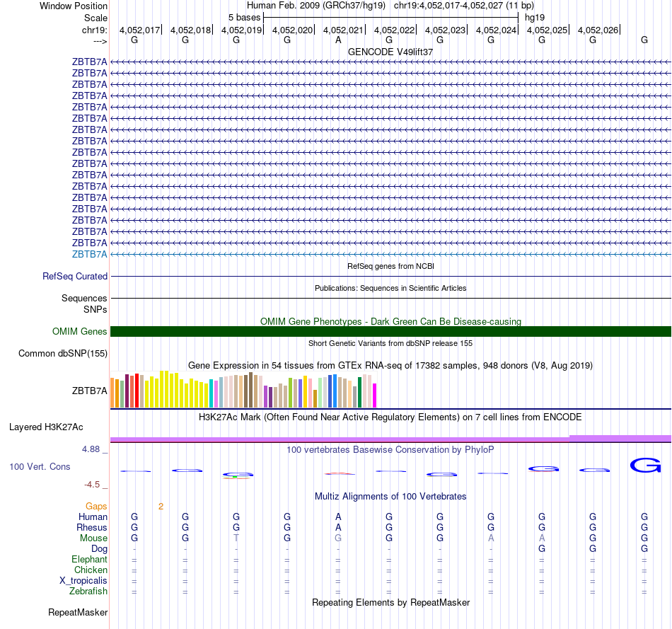Select the light blue ZBTB7A transcript label
The height and width of the screenshot is (629, 672).
pos(89,254)
